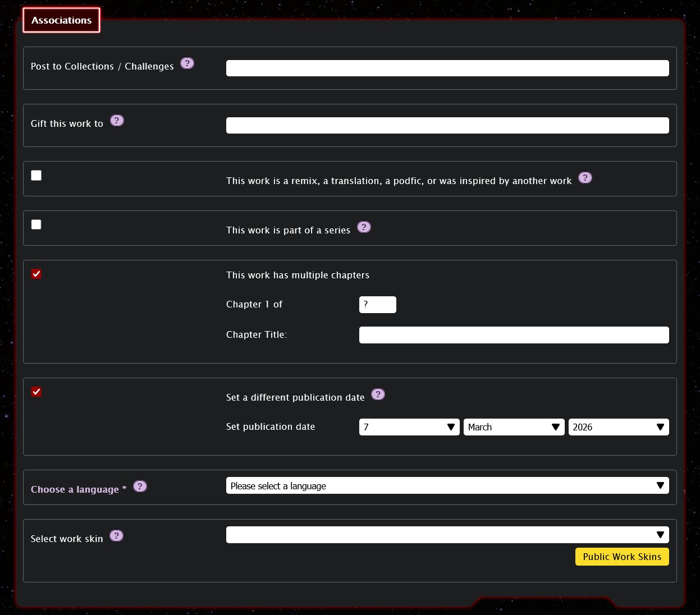700x615 pixels.
Task: Uncheck This work has multiple chapters
Action: click(x=36, y=274)
